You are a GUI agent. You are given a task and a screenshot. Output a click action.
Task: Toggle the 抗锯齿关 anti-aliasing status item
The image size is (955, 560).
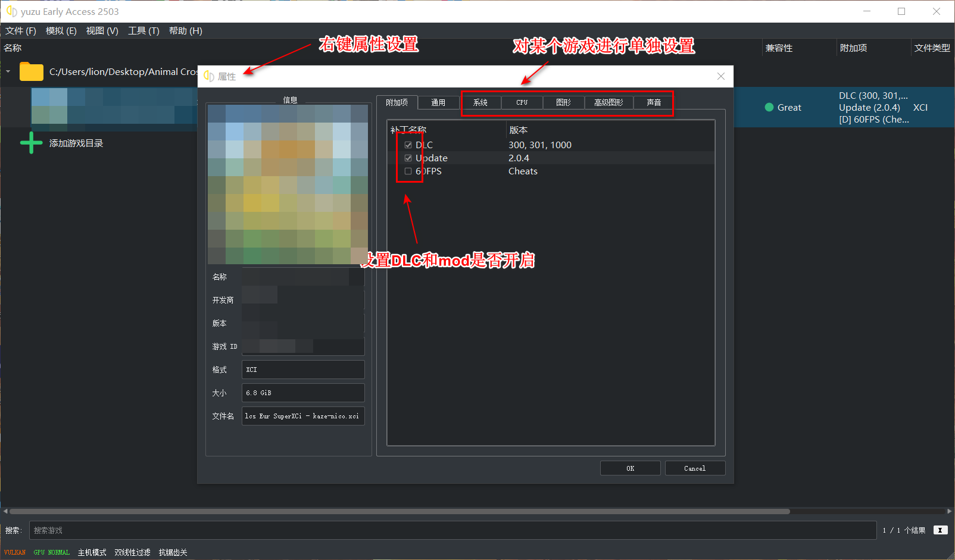(x=172, y=552)
